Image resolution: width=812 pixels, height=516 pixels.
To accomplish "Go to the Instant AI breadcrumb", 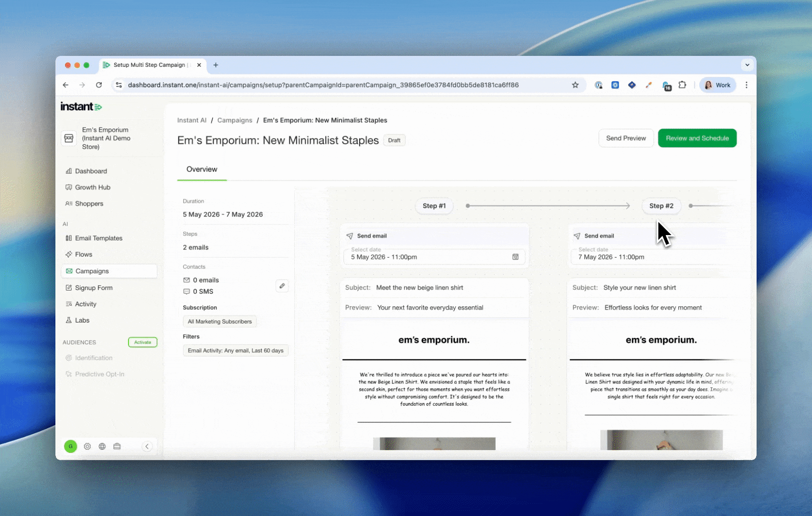I will tap(192, 120).
